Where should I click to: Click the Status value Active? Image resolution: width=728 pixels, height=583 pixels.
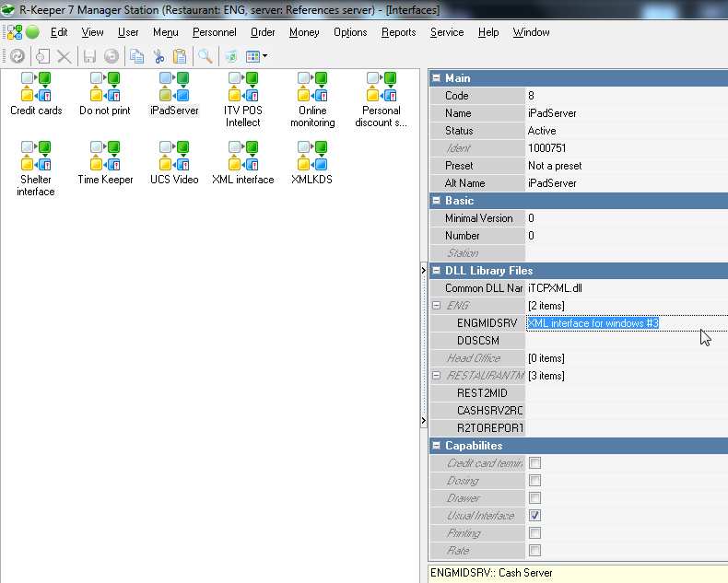click(x=627, y=131)
